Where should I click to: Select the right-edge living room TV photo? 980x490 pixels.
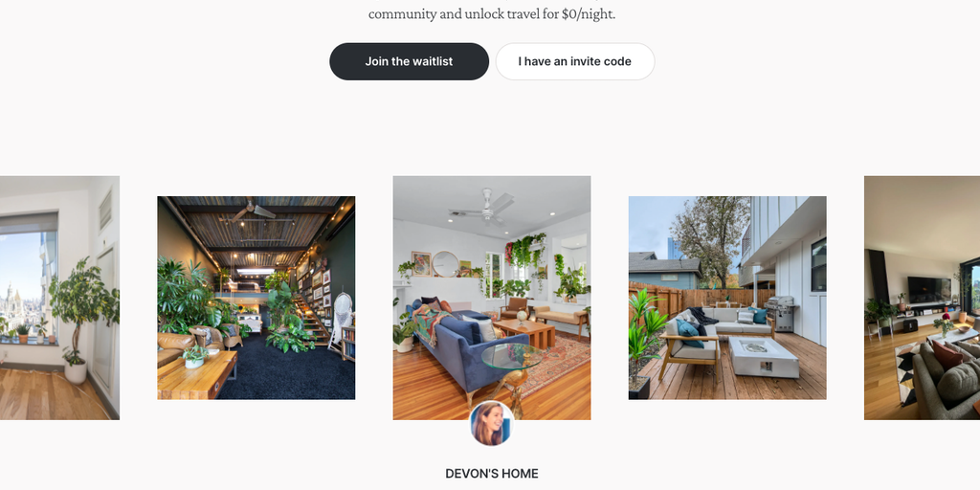(x=922, y=298)
